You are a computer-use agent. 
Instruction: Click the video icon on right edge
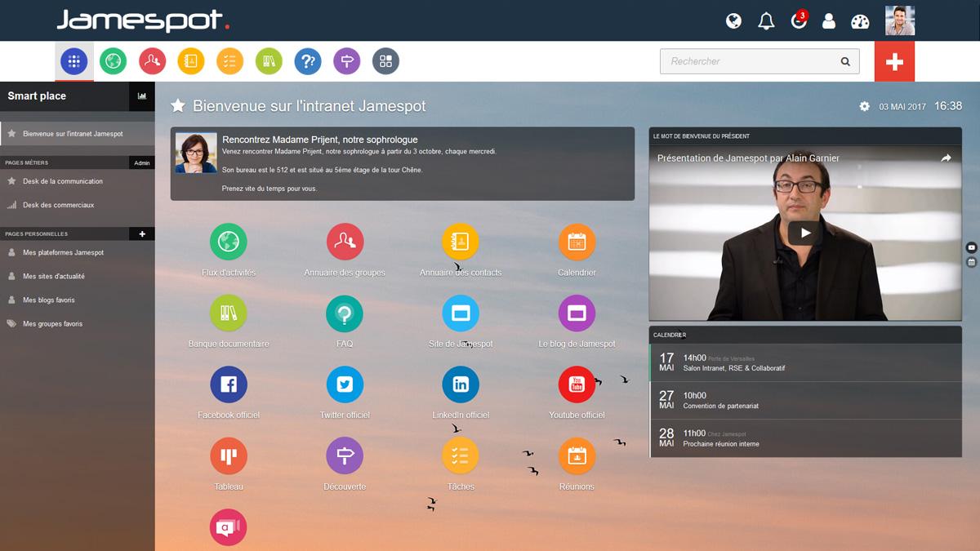click(x=972, y=247)
